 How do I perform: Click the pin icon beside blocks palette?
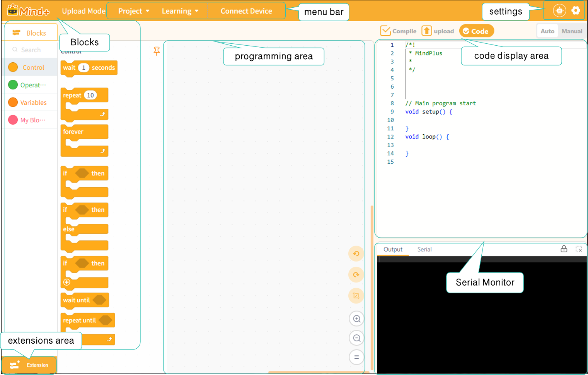point(157,51)
